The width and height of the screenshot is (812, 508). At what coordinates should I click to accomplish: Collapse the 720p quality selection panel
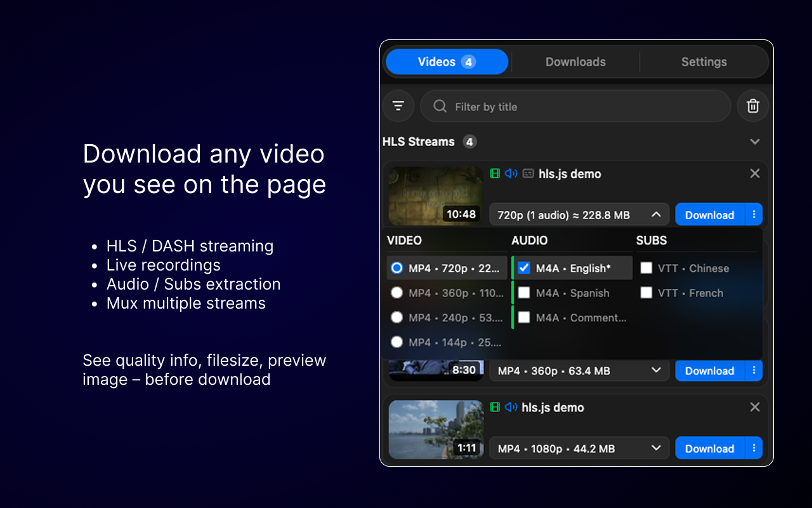pos(657,215)
